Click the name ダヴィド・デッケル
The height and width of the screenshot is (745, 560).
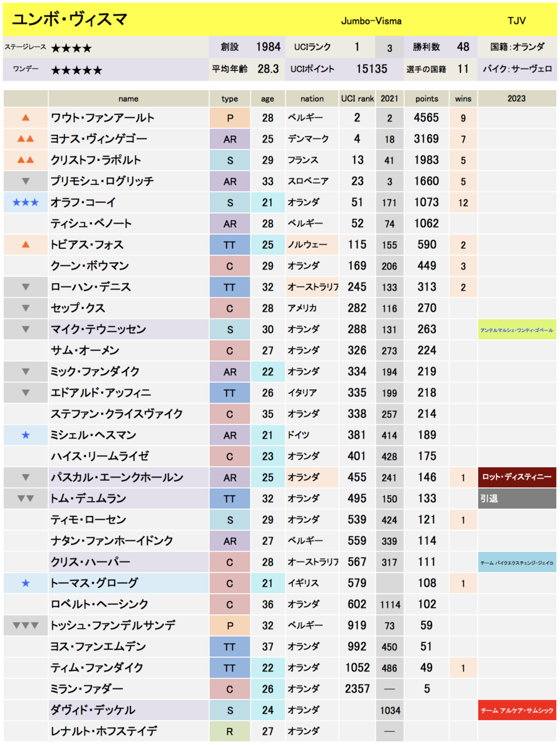click(x=93, y=710)
